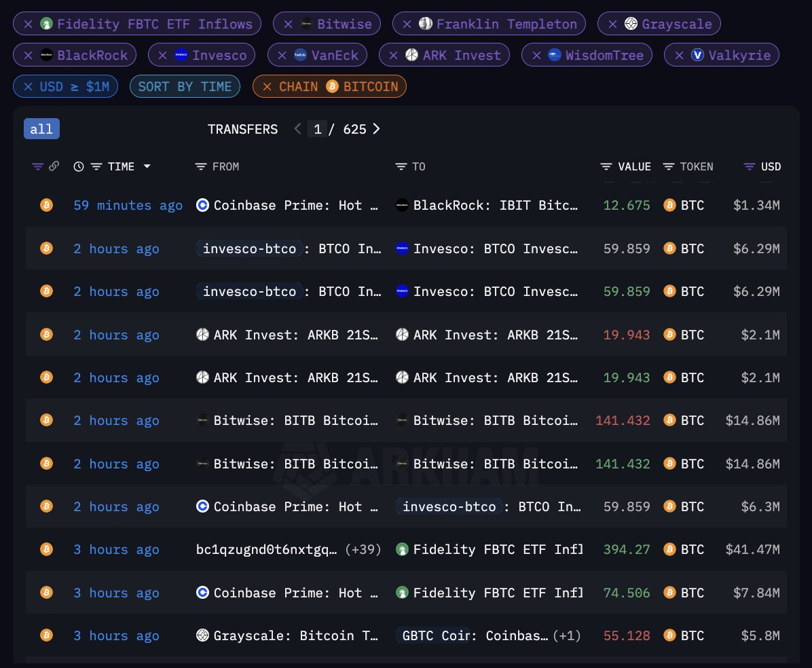Open Fidelity FBTC recipient in $7.84M row
This screenshot has width=812, height=668.
click(x=498, y=593)
